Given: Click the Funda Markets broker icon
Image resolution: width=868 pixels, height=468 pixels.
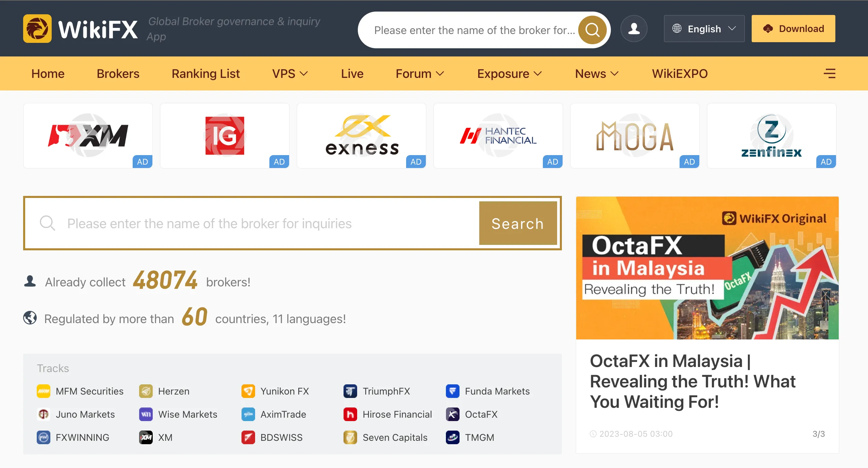Looking at the screenshot, I should (x=453, y=391).
